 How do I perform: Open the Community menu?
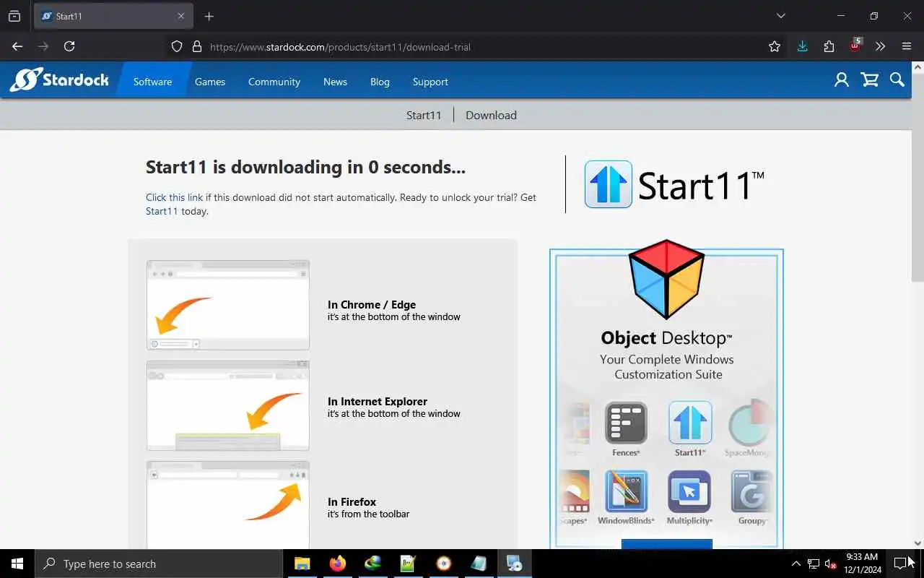[x=274, y=82]
